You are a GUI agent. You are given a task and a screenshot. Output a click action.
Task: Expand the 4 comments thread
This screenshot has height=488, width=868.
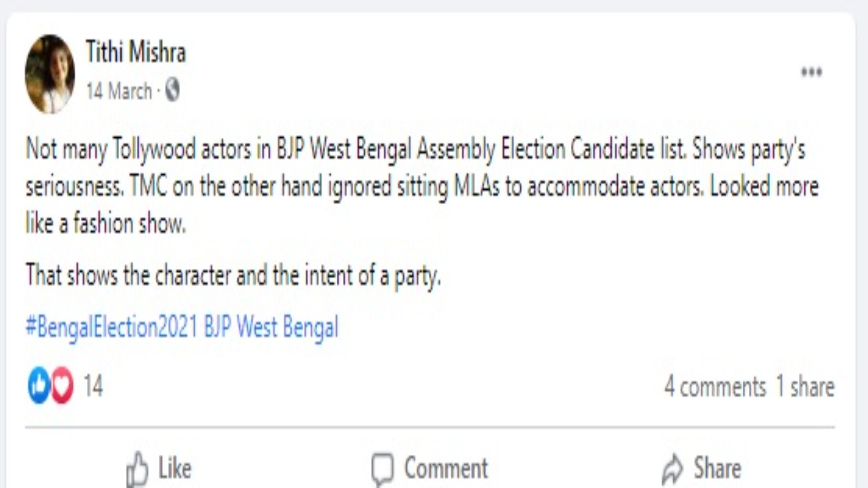715,386
